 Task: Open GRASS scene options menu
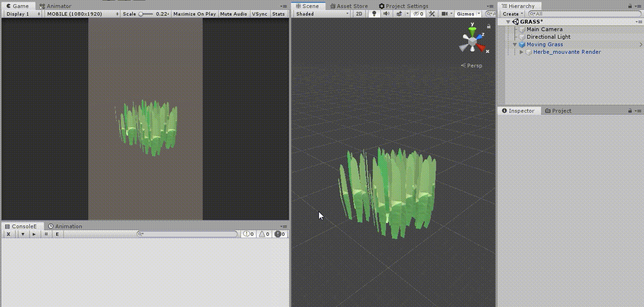(x=639, y=22)
